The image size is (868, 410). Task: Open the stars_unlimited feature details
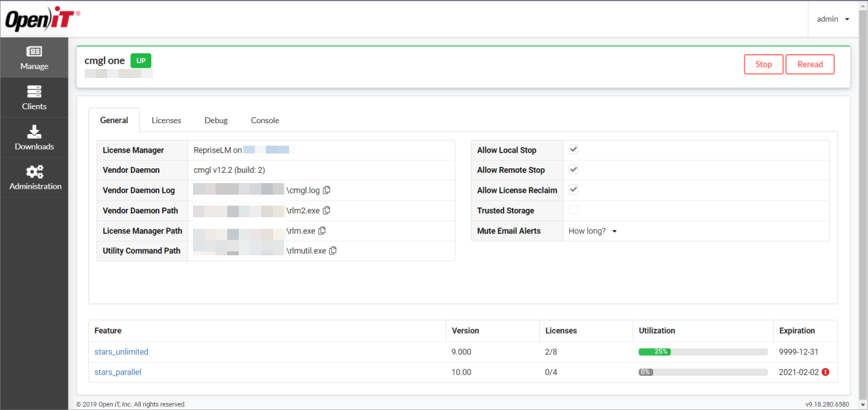coord(121,351)
